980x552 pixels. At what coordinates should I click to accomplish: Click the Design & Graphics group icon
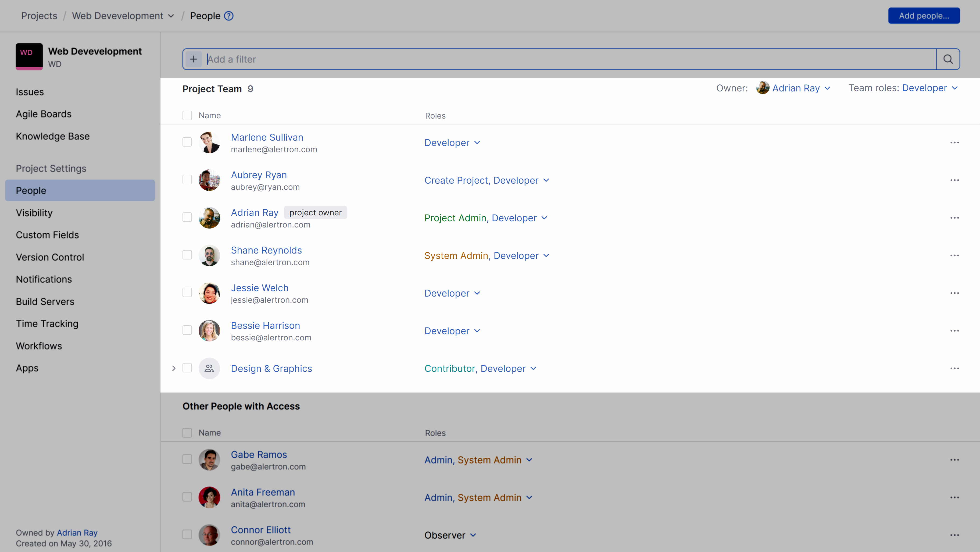(209, 368)
